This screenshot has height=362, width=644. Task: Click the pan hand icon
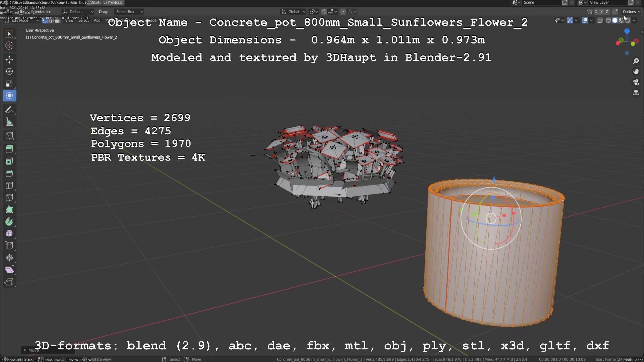(636, 72)
